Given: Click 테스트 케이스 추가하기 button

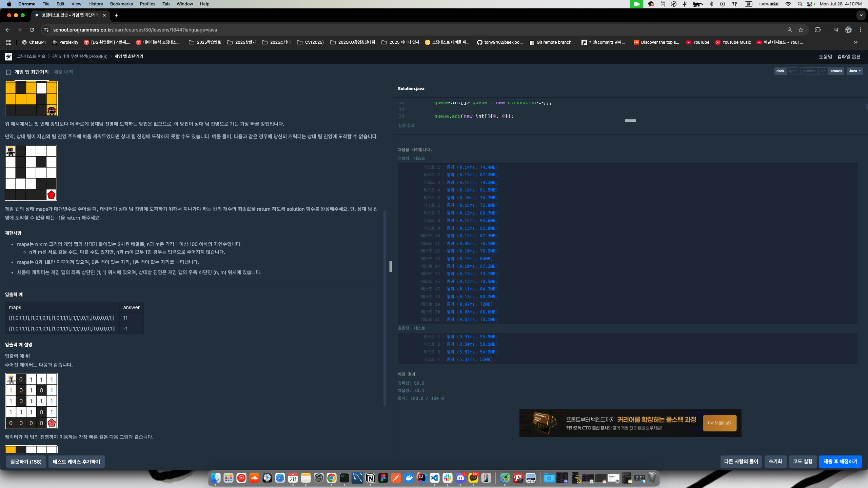Looking at the screenshot, I should point(77,462).
